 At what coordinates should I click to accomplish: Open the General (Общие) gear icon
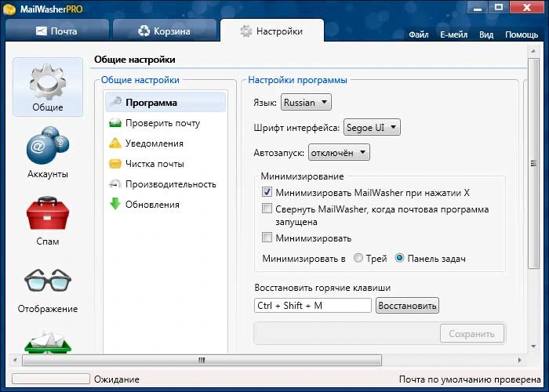click(x=48, y=82)
